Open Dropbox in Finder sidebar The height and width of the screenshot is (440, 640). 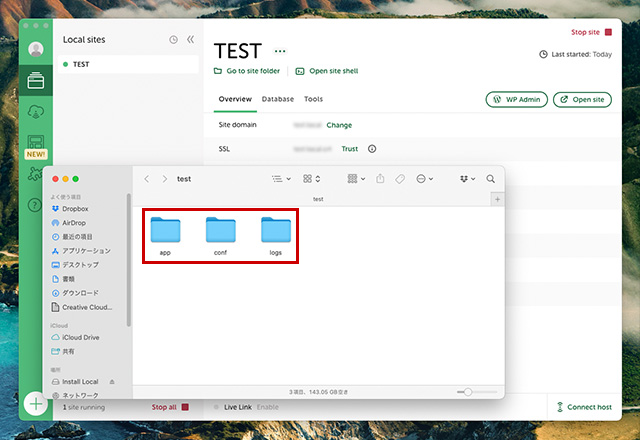(x=70, y=209)
